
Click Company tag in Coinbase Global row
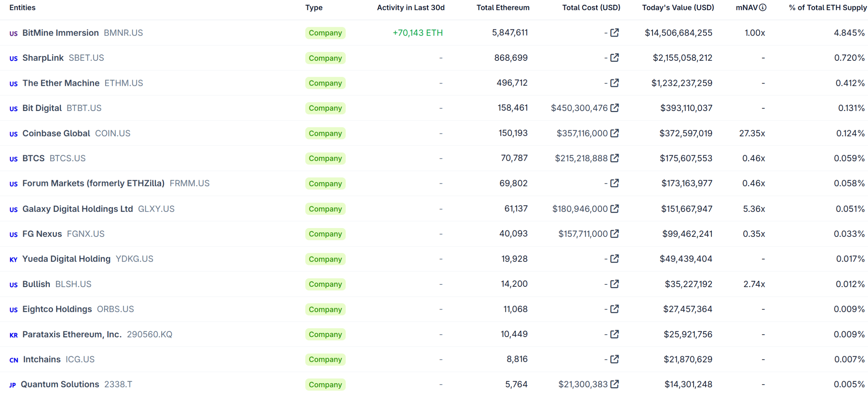click(325, 133)
